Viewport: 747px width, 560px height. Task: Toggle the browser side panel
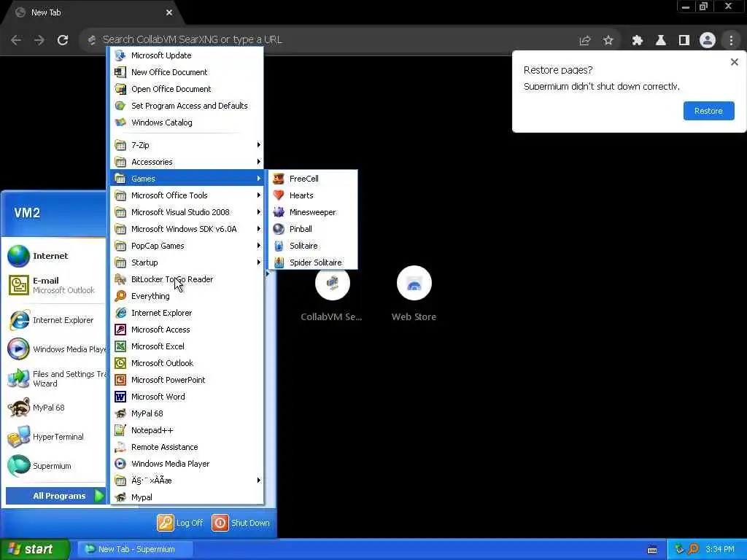coord(684,41)
